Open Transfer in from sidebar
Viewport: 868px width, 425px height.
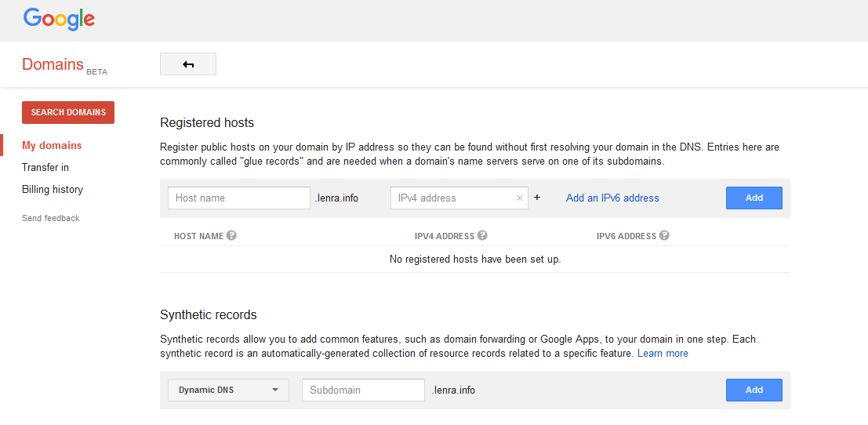pyautogui.click(x=45, y=167)
